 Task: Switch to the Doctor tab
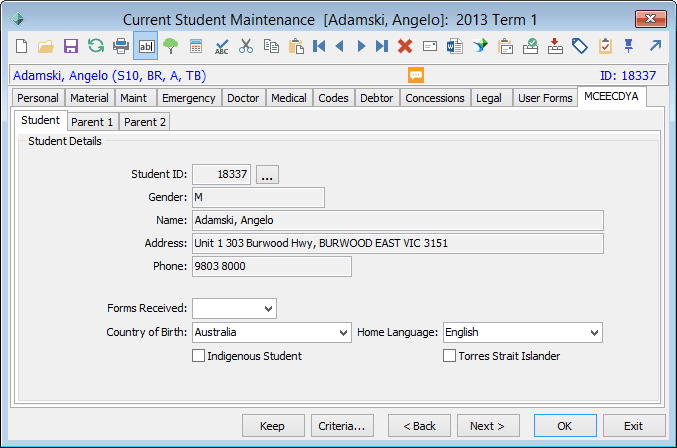(x=243, y=98)
